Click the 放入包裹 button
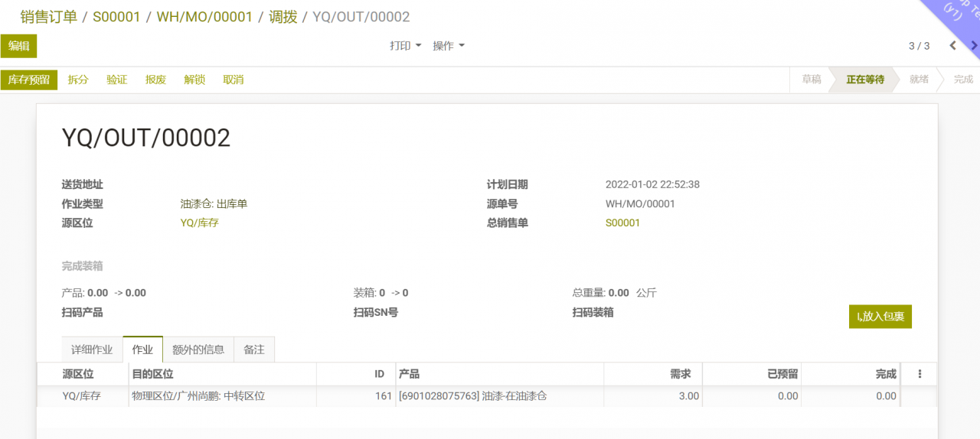980x439 pixels. tap(880, 317)
